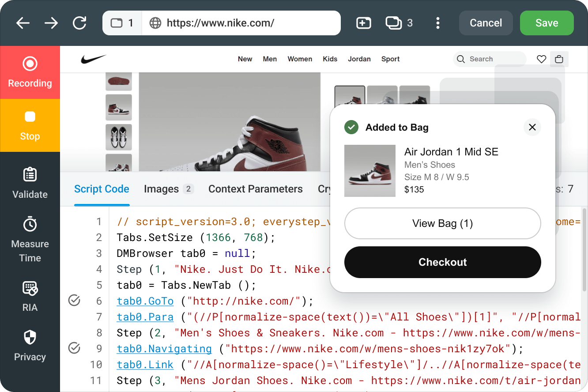Toggle the checkmark on the tab0.GoTo line

(x=74, y=301)
